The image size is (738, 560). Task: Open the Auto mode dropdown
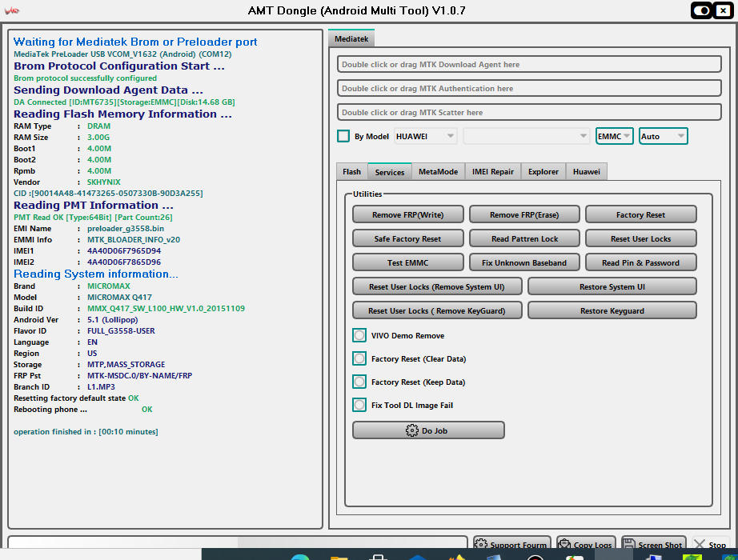(663, 136)
